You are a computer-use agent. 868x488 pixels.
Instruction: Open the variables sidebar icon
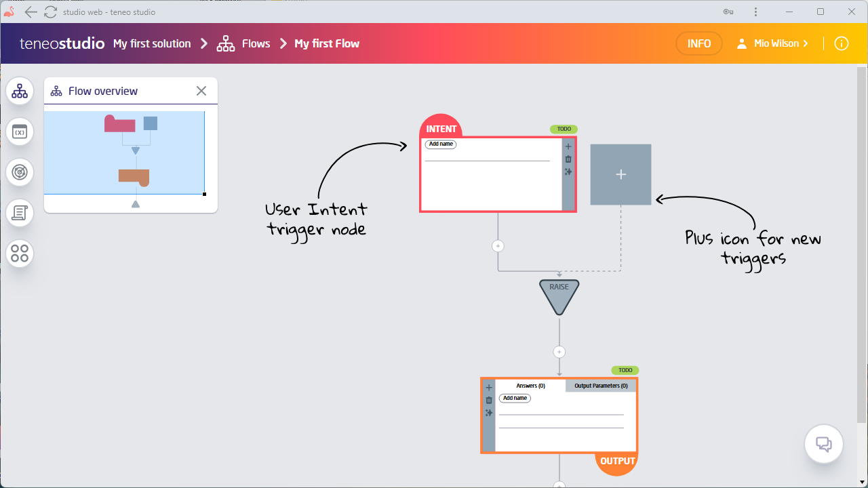pos(20,131)
